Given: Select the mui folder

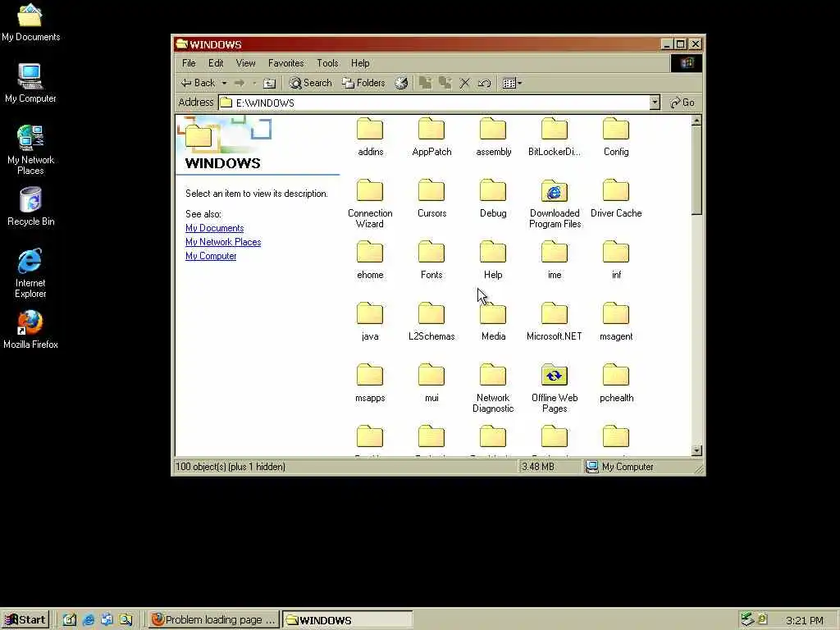Looking at the screenshot, I should point(431,383).
